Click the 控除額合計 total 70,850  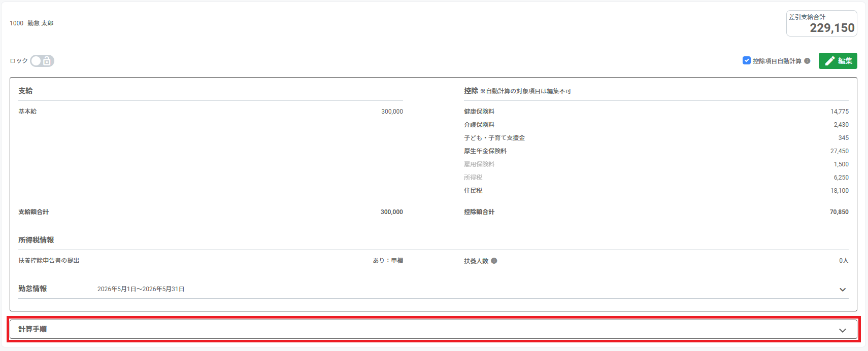point(839,212)
